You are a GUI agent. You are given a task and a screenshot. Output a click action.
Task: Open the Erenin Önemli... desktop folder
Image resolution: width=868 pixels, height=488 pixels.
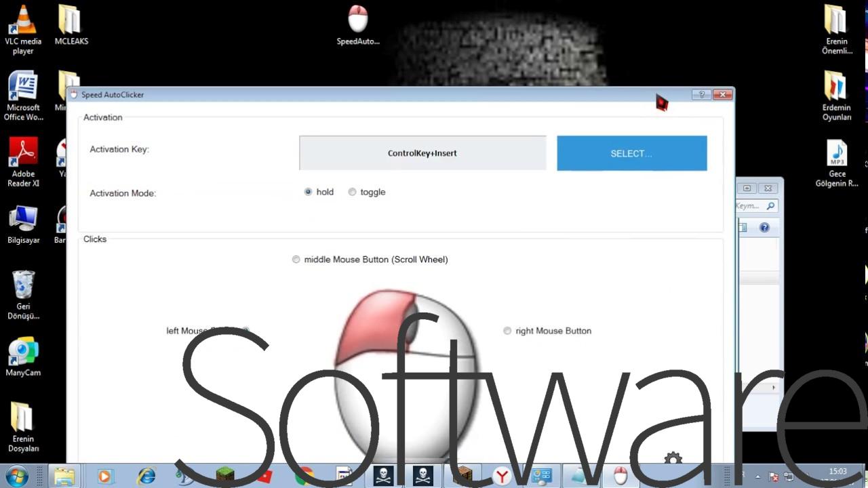[837, 30]
